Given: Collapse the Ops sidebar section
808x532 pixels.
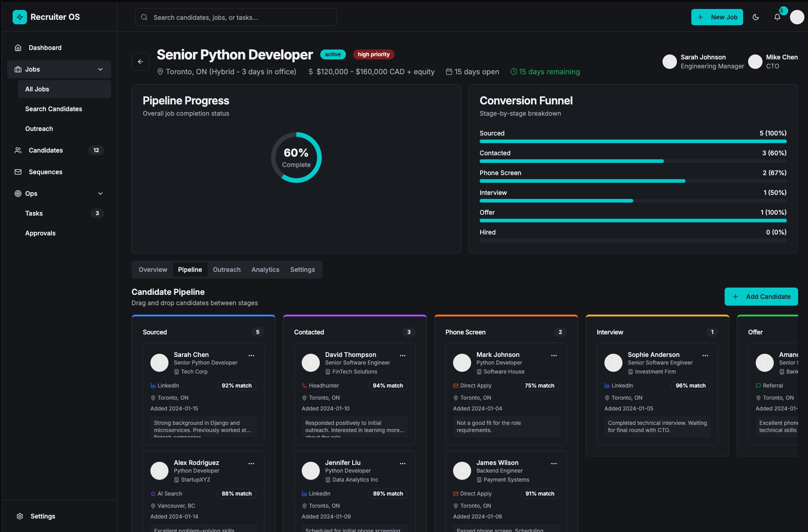Looking at the screenshot, I should pos(100,194).
